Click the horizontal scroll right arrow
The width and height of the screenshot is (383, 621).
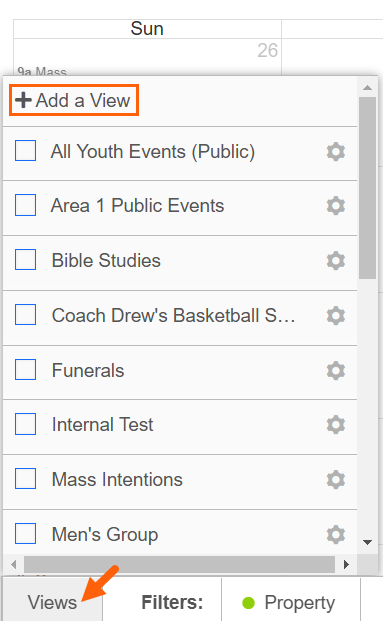click(x=347, y=564)
